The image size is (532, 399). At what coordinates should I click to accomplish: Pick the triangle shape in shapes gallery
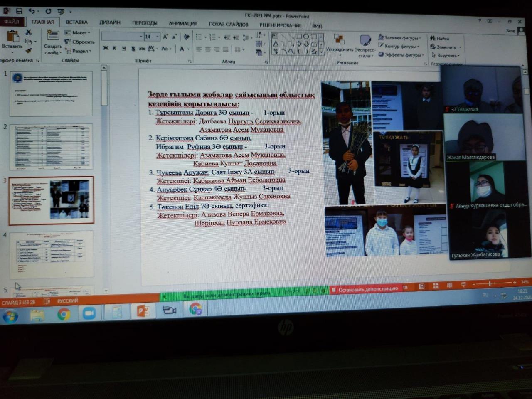pyautogui.click(x=276, y=44)
